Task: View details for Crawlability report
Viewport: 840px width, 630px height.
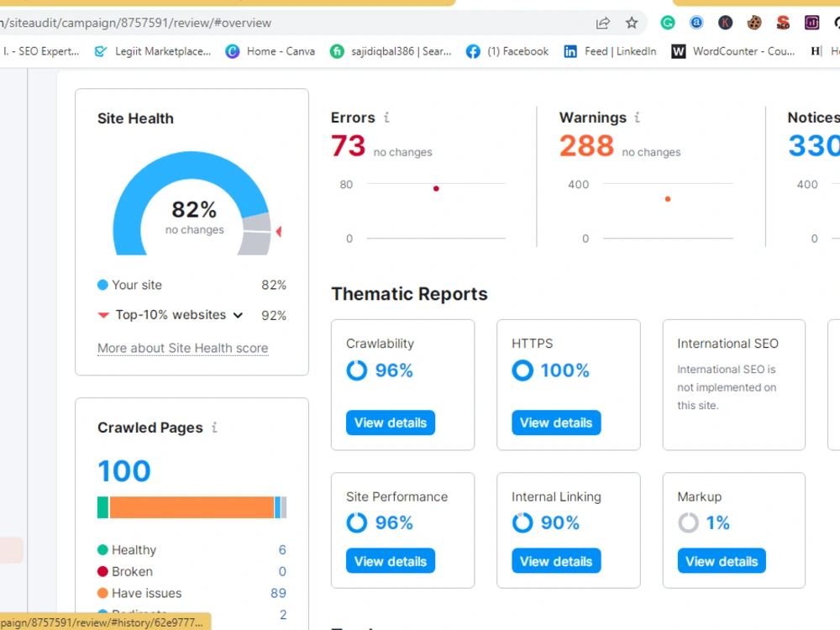Action: [391, 423]
